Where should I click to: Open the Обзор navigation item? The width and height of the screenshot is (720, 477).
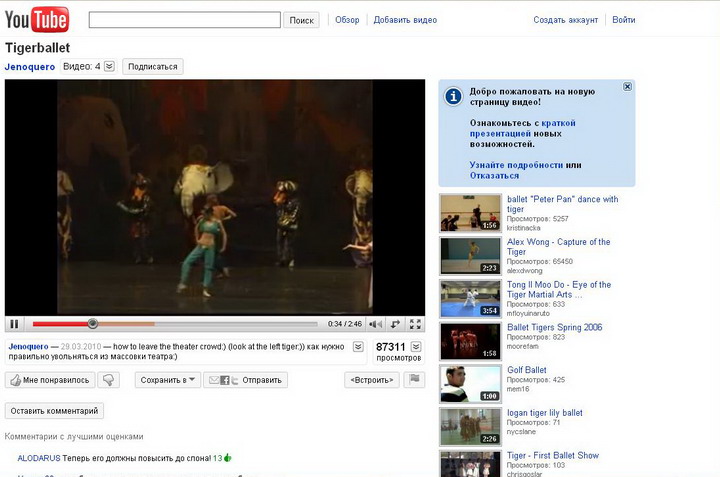(347, 20)
